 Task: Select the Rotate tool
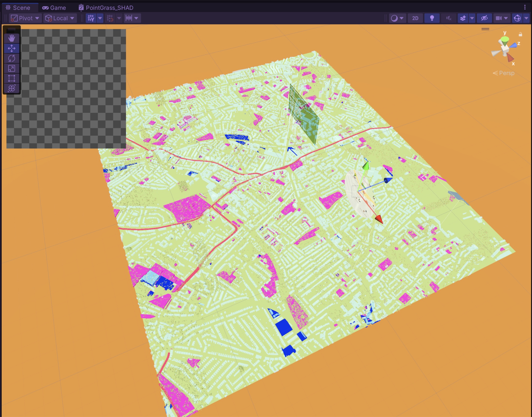click(x=11, y=58)
